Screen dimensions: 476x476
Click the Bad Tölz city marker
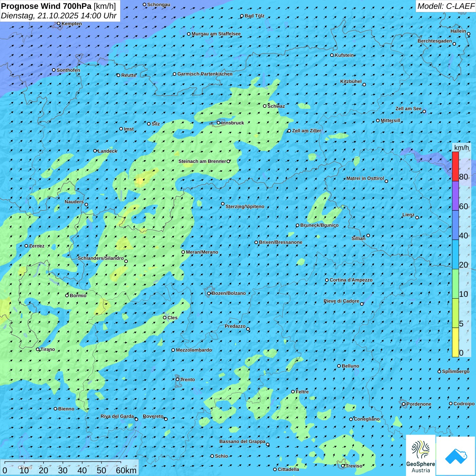click(242, 16)
